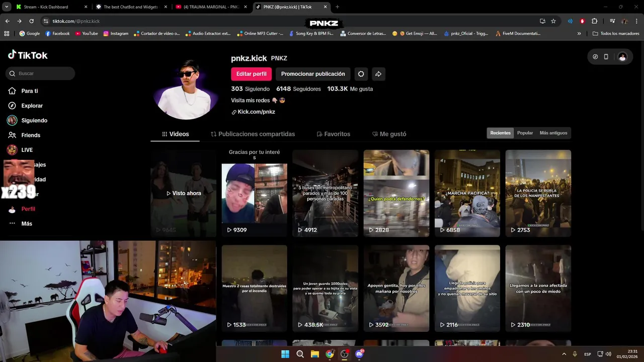Click Promocionar publicación button
Image resolution: width=644 pixels, height=362 pixels.
click(313, 74)
